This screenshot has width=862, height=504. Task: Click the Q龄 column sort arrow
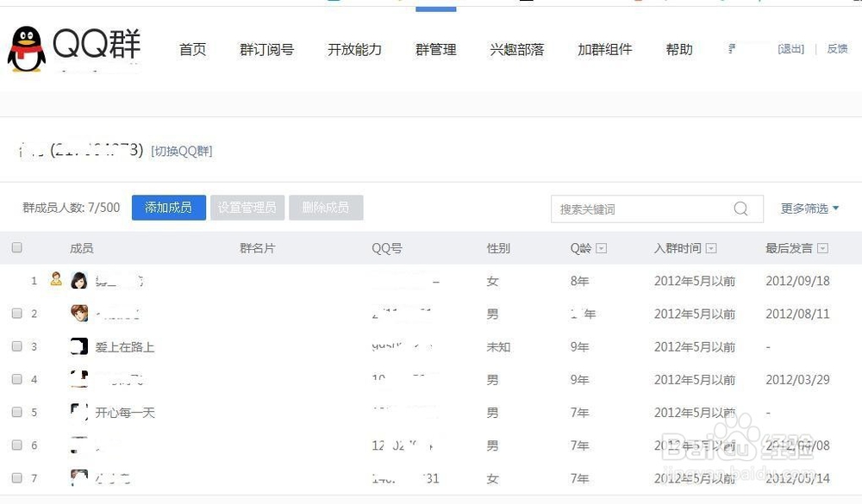(x=602, y=249)
